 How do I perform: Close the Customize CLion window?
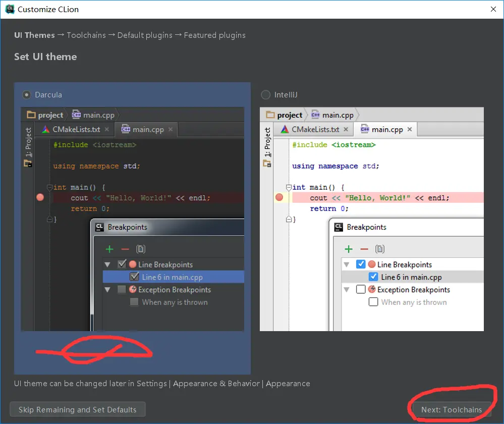coord(493,9)
